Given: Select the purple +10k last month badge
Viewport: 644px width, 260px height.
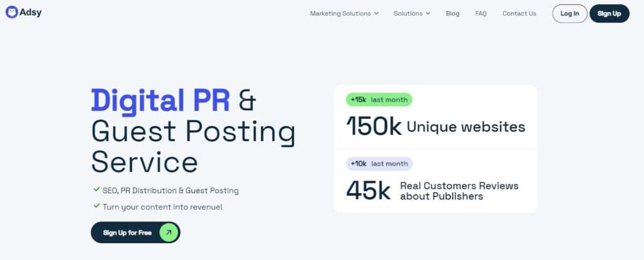Looking at the screenshot, I should coord(379,164).
